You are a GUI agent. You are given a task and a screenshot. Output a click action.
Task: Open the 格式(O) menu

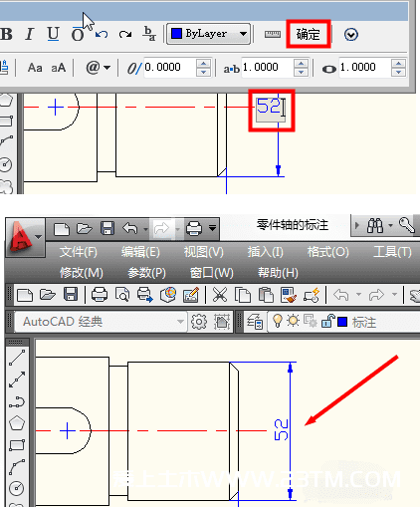327,252
